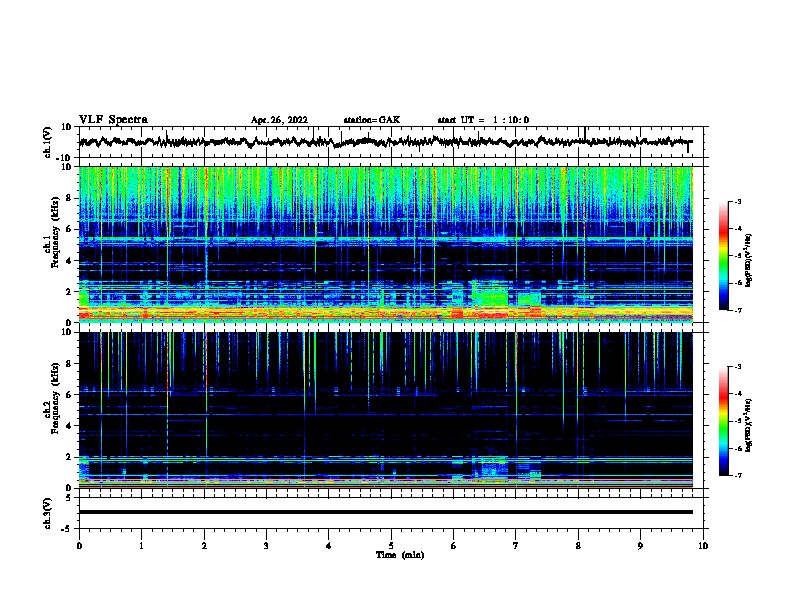Viewport: 792px width, 612px height.
Task: Click the "-3" tick on ch.1 color bar
Action: tap(737, 201)
